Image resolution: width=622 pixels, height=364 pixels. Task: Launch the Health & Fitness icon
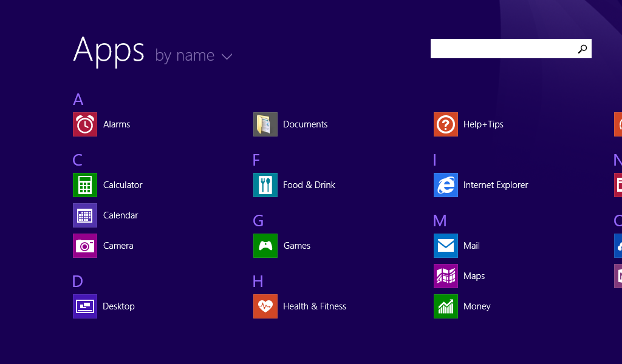(x=265, y=306)
